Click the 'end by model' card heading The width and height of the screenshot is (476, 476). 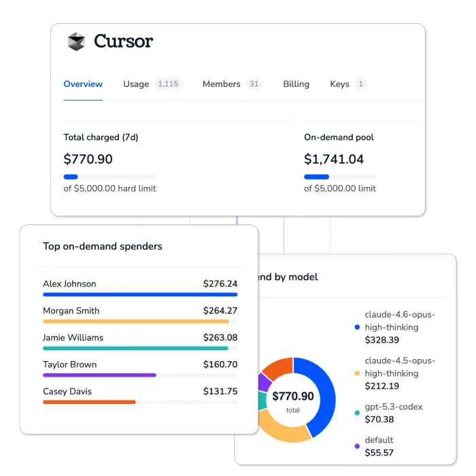[x=288, y=277]
